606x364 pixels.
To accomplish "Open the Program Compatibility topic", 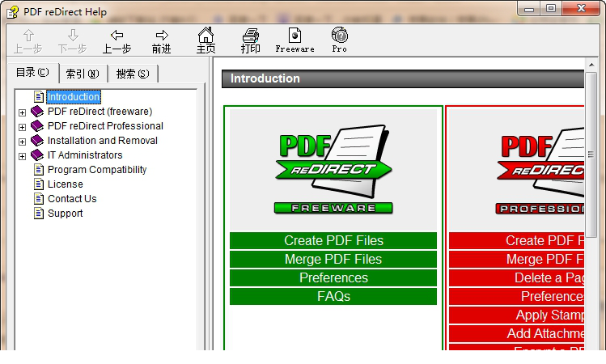I will 97,170.
